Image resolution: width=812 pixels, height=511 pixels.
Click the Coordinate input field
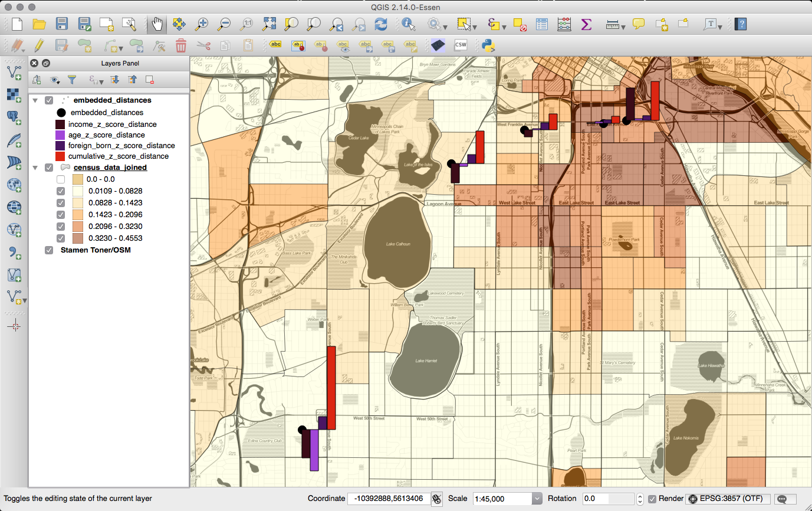[388, 499]
